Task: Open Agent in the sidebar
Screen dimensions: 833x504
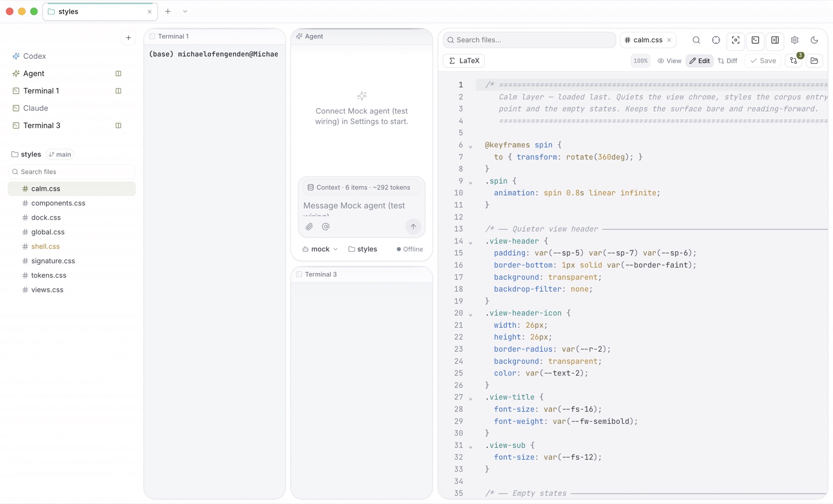Action: [34, 73]
